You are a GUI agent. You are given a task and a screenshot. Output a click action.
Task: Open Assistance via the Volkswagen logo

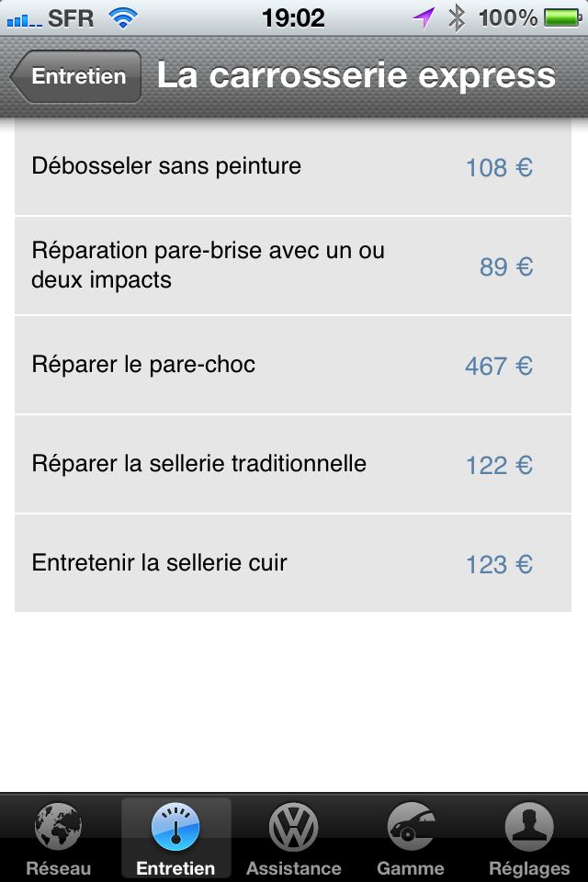click(293, 827)
